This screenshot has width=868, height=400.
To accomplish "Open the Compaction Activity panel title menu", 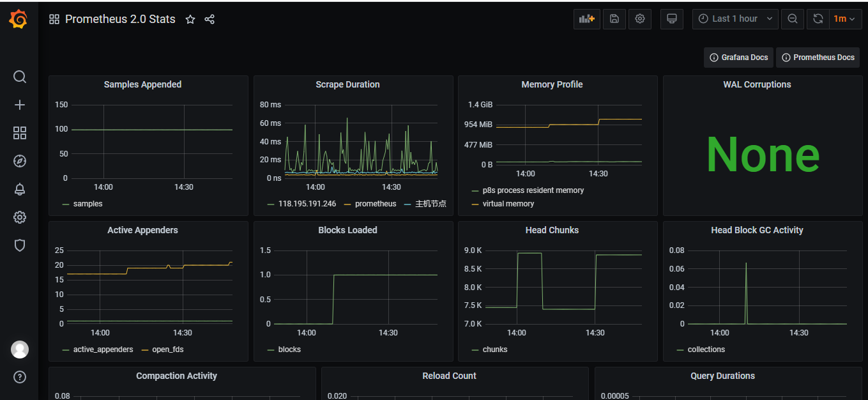I will click(176, 376).
